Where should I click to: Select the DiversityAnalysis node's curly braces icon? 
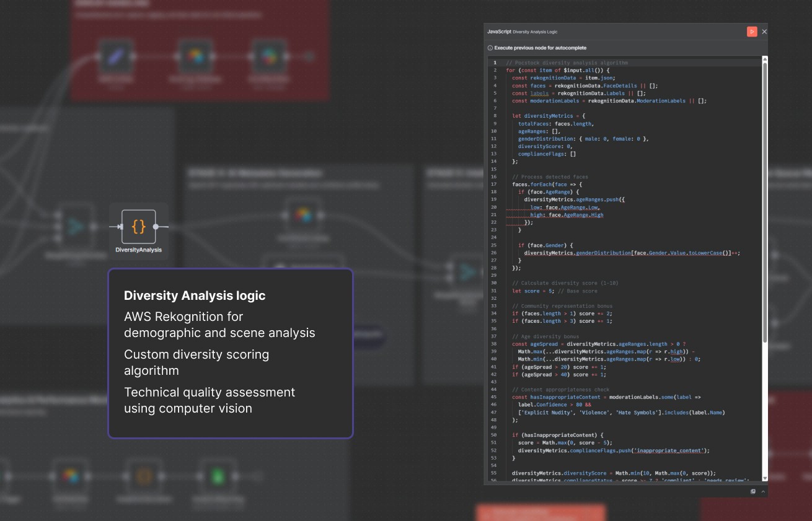pyautogui.click(x=139, y=227)
